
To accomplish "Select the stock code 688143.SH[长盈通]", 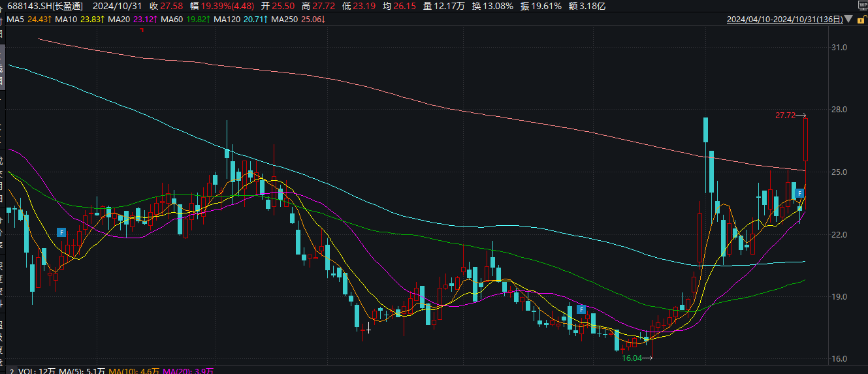I will point(44,6).
